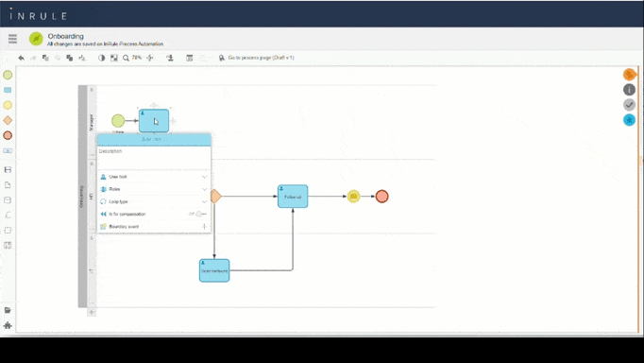This screenshot has height=363, width=644.
Task: Click the Onboarding pool header bar
Action: point(82,196)
